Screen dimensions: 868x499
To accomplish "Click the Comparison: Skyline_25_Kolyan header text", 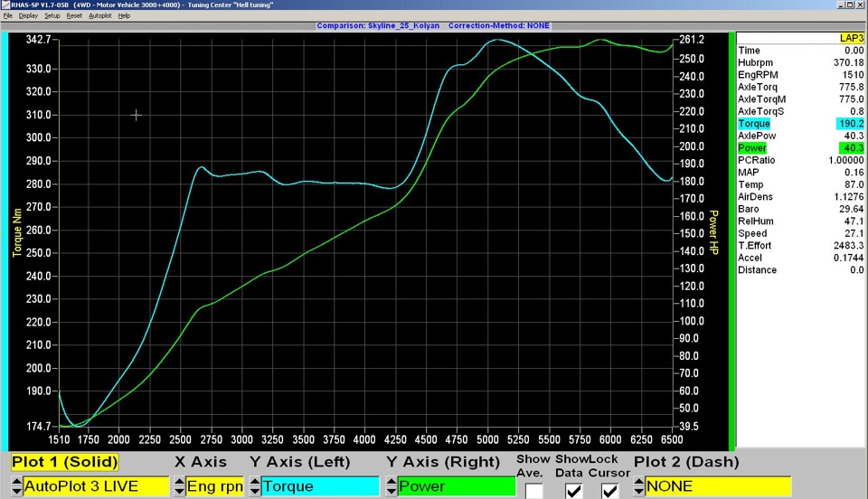I will click(378, 25).
